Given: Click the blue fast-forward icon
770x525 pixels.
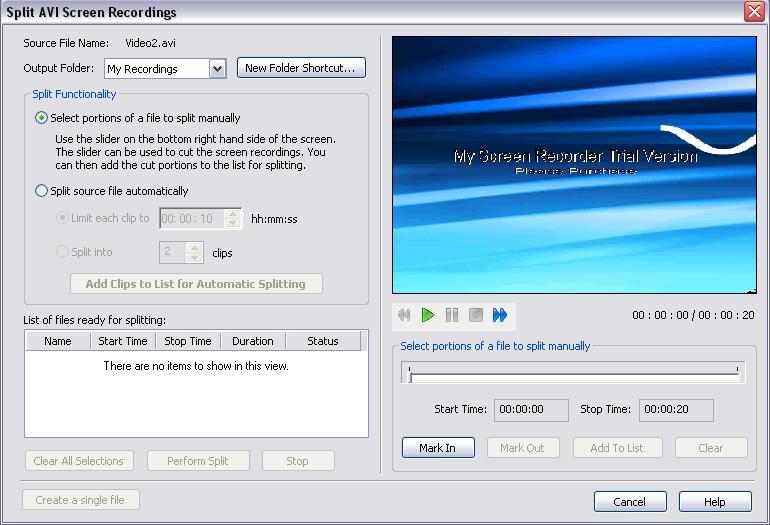Looking at the screenshot, I should point(500,315).
